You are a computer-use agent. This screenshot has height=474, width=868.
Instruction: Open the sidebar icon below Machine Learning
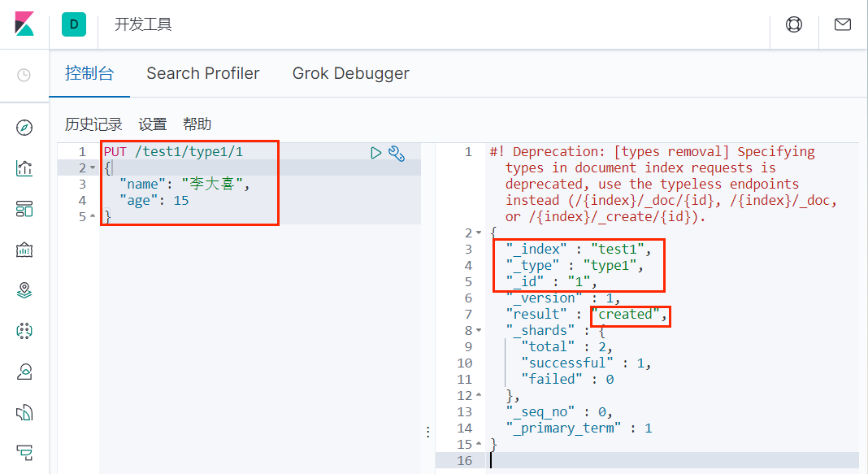tap(24, 372)
